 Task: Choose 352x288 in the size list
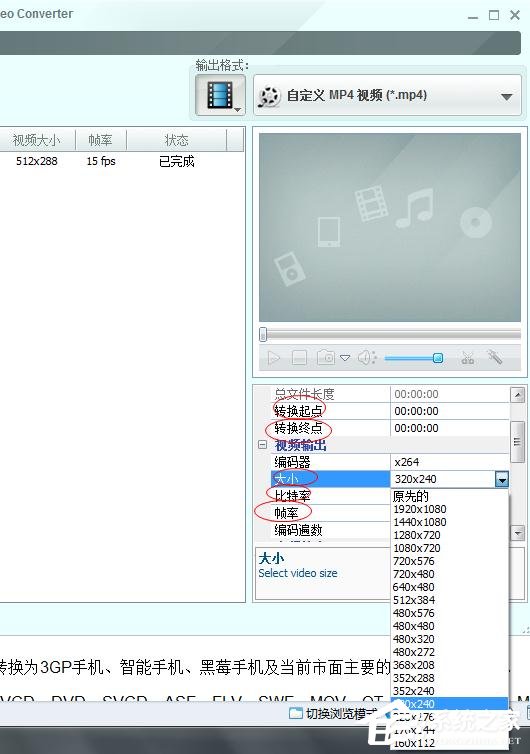[449, 678]
